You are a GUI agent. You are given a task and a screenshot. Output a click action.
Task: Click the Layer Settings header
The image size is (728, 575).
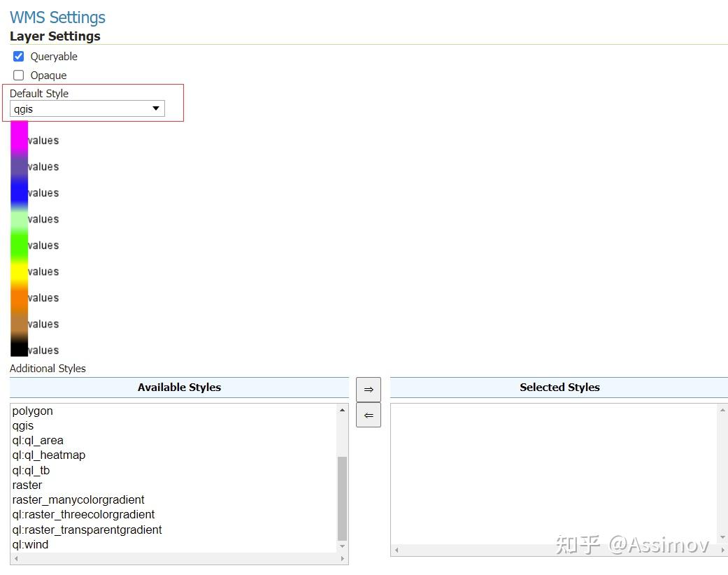pos(55,36)
